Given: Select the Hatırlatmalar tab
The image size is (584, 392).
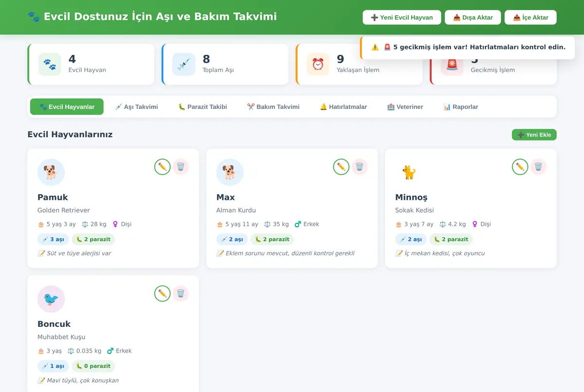Looking at the screenshot, I should (x=343, y=107).
